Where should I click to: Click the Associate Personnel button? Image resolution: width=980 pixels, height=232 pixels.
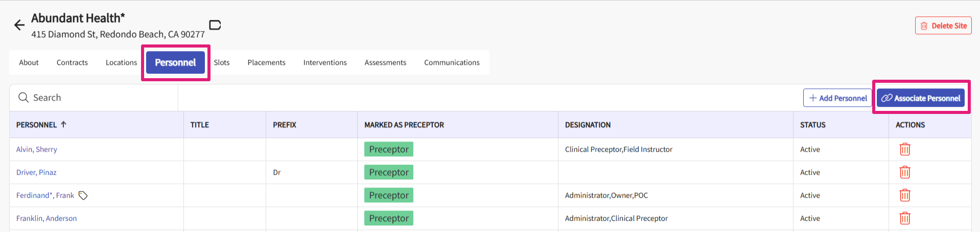click(x=921, y=98)
